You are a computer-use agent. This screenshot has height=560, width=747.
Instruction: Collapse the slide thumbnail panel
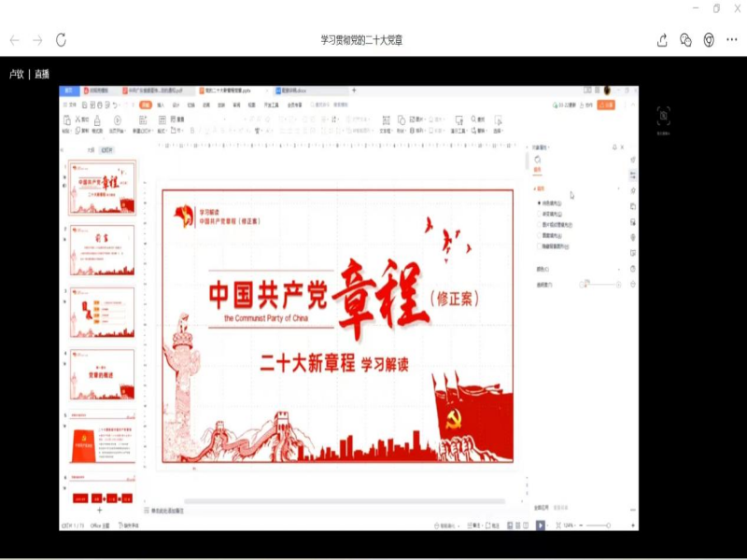62,150
